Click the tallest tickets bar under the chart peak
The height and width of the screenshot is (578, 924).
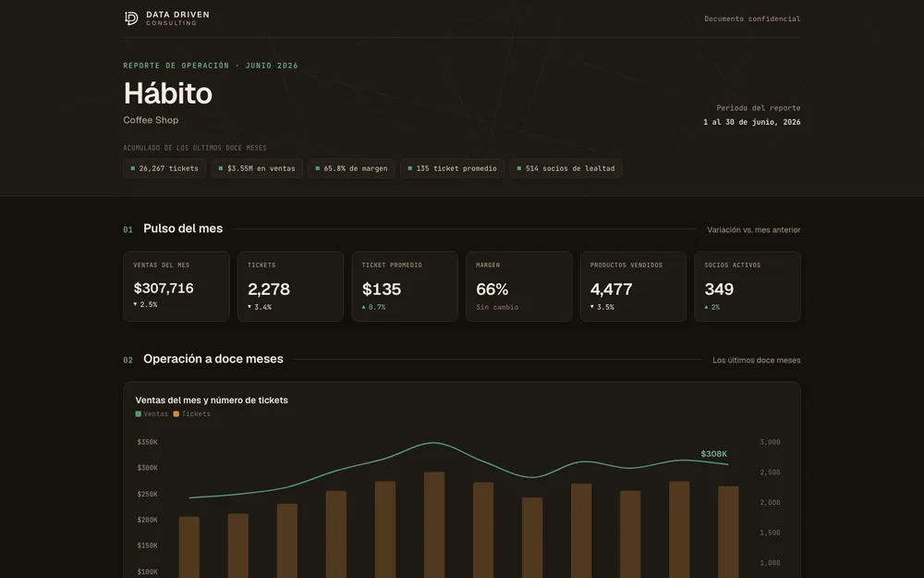point(434,525)
